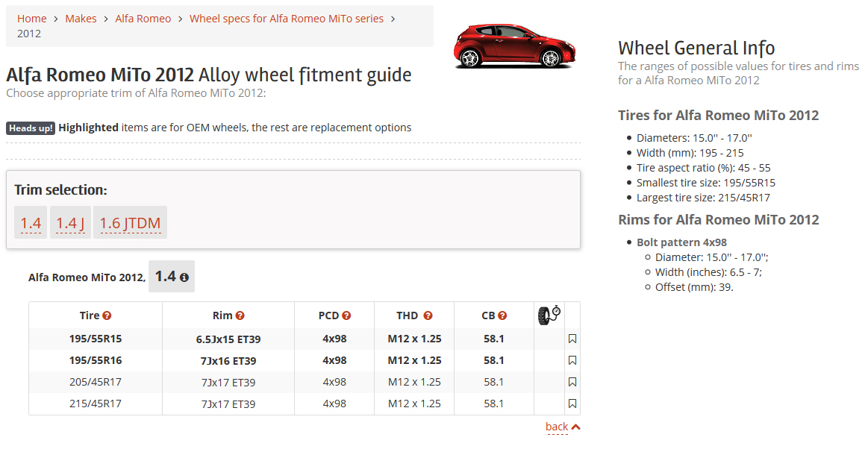This screenshot has width=868, height=449.
Task: Select the 1.4 J trim
Action: [70, 223]
